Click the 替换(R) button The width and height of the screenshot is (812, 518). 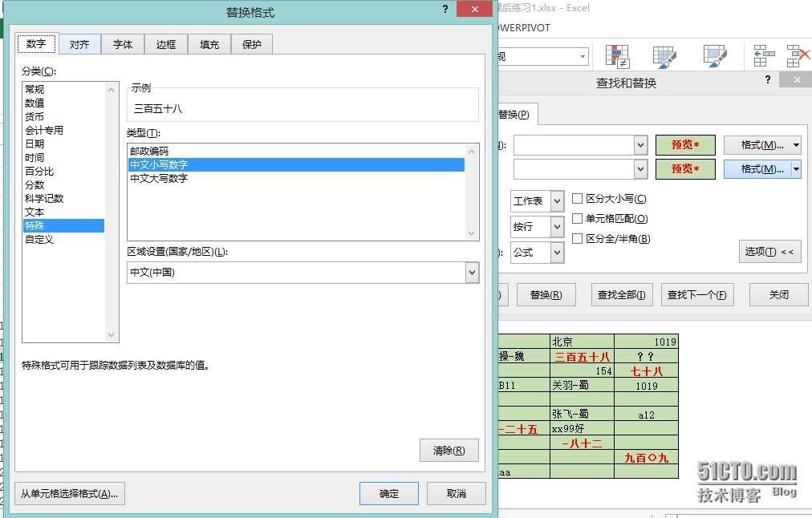click(546, 294)
